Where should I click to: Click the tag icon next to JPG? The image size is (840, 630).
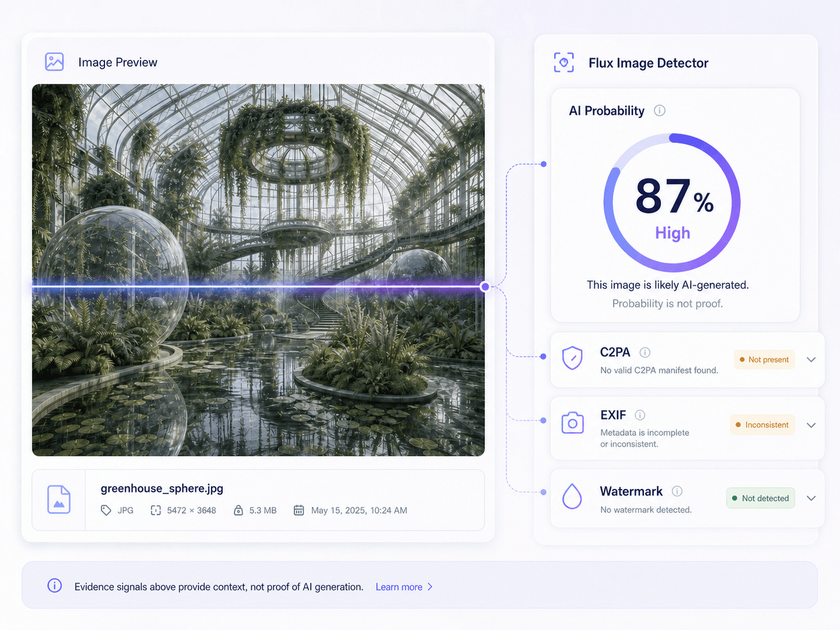click(106, 510)
